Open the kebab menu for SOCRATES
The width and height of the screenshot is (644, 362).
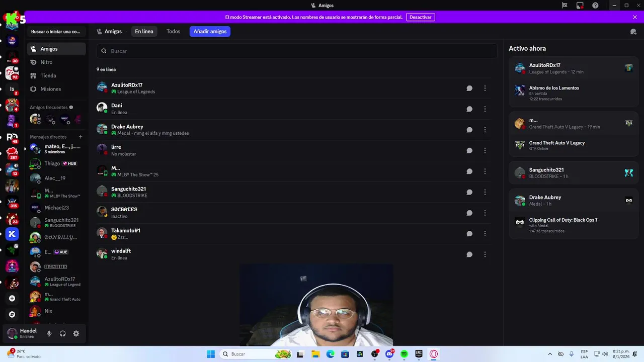click(485, 213)
